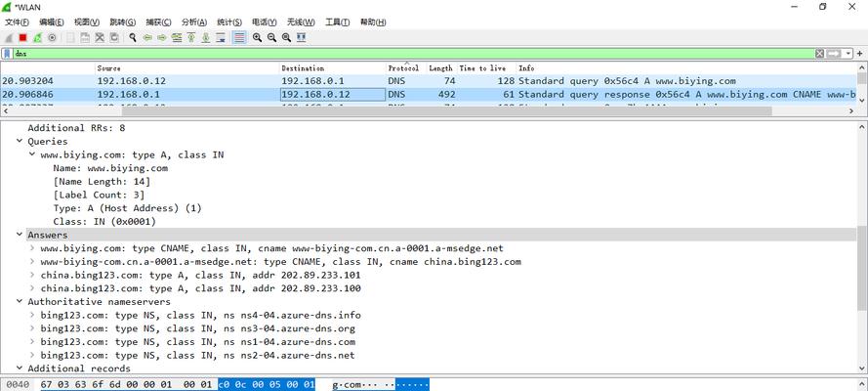868x391 pixels.
Task: Expand answer with addr 202.89.233.101
Action: point(32,275)
